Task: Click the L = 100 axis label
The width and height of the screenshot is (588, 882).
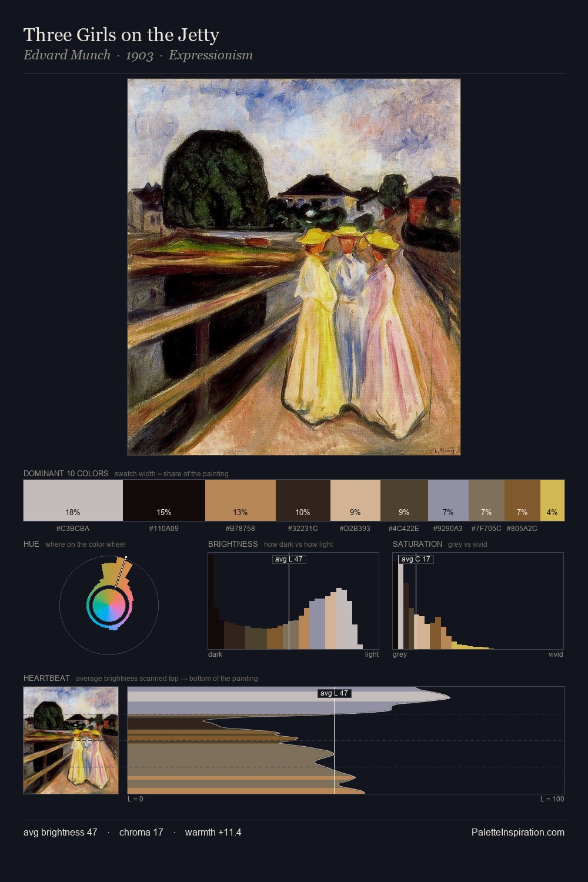Action: (552, 799)
